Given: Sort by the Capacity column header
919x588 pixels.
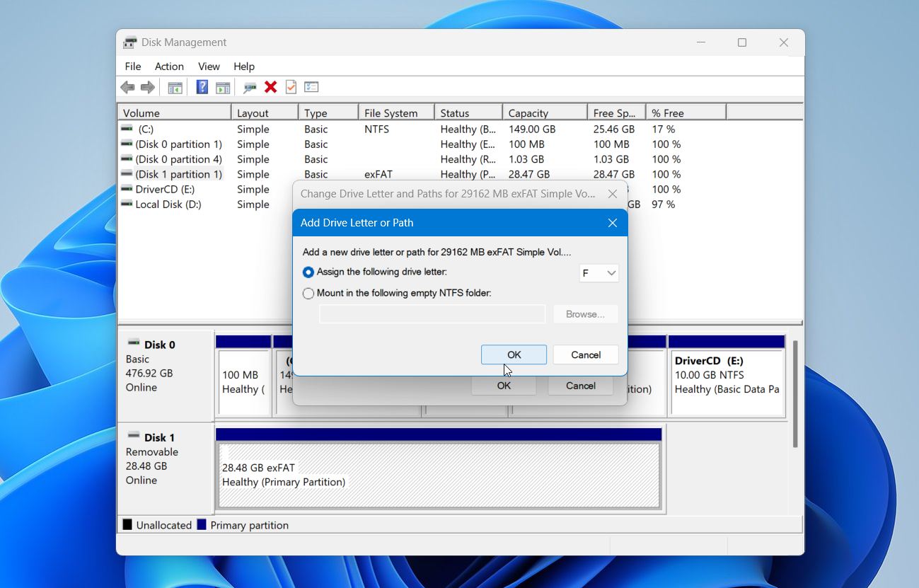Looking at the screenshot, I should pyautogui.click(x=545, y=113).
